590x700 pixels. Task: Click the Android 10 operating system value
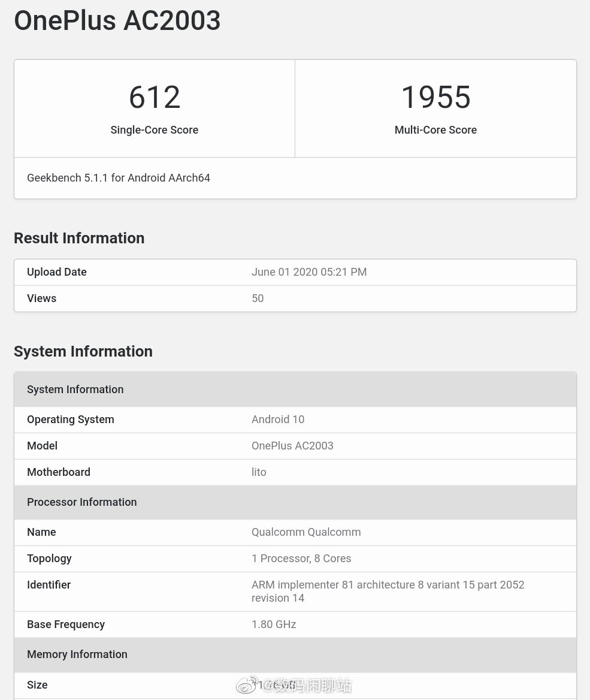(x=278, y=419)
